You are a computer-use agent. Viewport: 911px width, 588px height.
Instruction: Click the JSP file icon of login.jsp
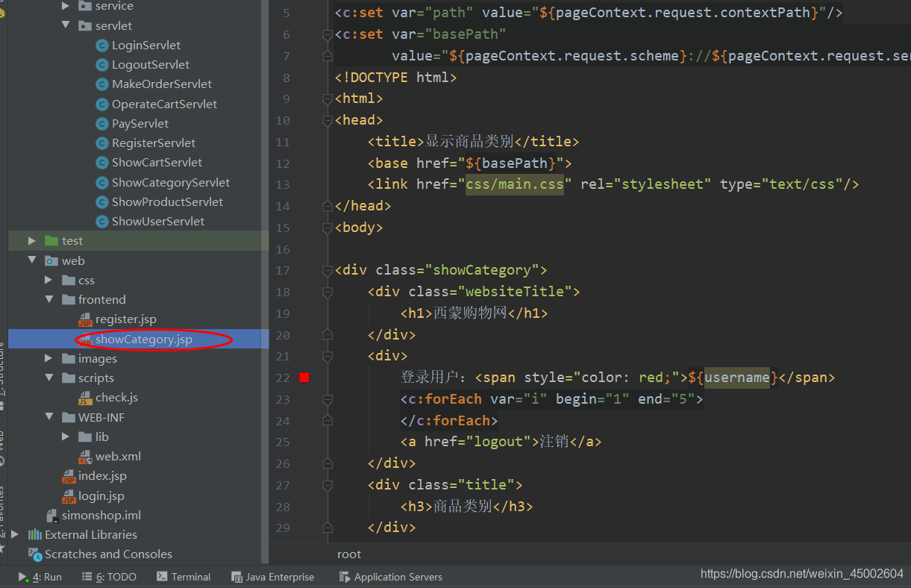(x=69, y=496)
